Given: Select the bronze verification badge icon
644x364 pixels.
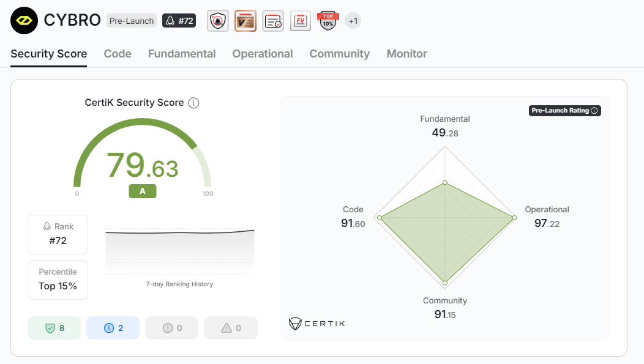Looking at the screenshot, I should 245,21.
